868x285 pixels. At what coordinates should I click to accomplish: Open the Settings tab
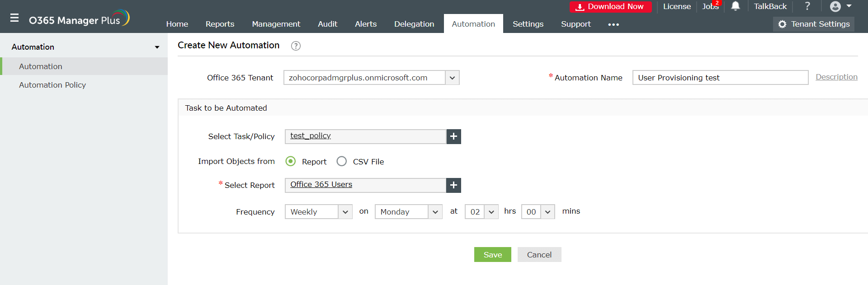(528, 24)
